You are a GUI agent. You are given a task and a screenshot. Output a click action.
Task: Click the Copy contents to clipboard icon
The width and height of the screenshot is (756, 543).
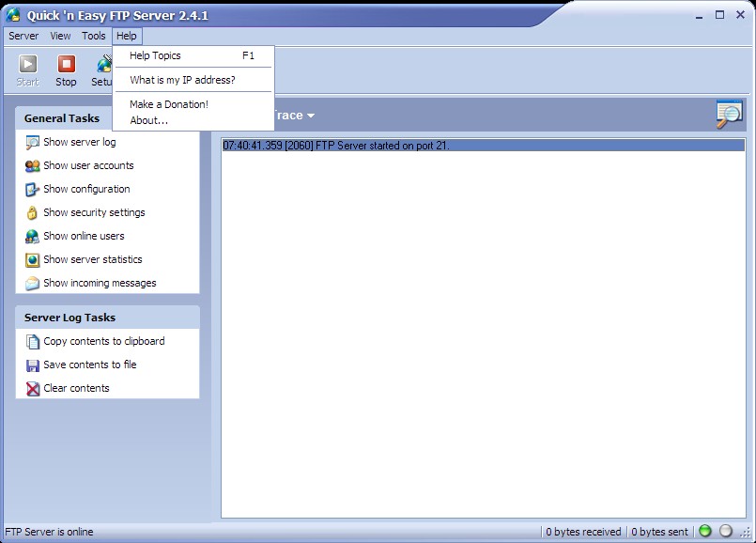pos(32,341)
